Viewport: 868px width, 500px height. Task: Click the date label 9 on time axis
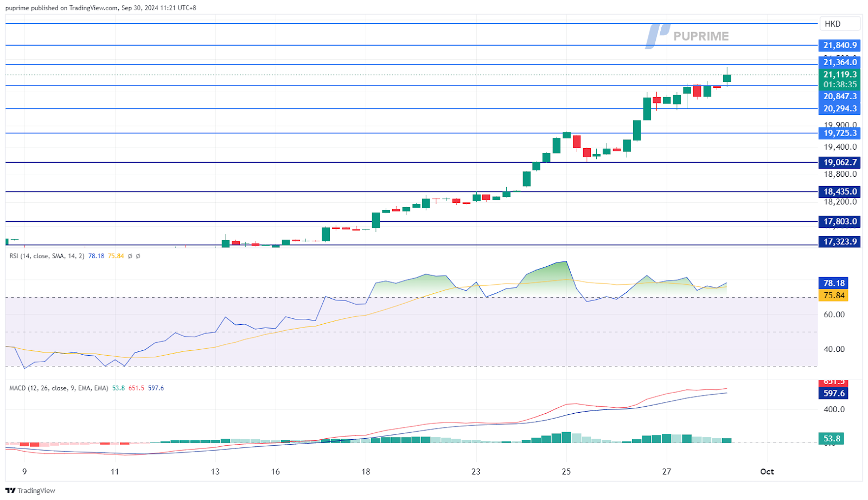click(x=24, y=472)
